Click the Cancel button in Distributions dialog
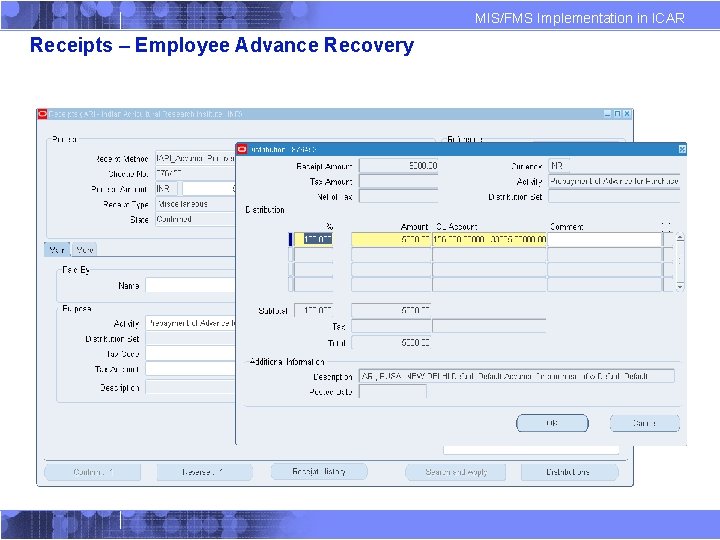Image resolution: width=720 pixels, height=540 pixels. pos(644,423)
